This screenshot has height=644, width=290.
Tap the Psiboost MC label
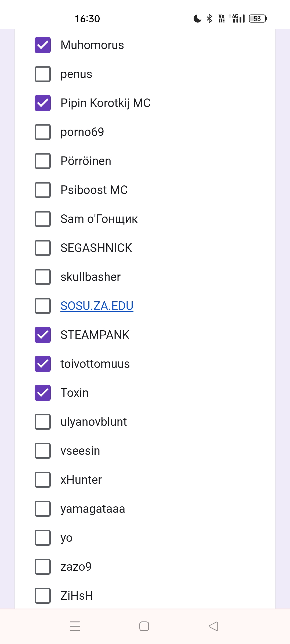point(94,190)
